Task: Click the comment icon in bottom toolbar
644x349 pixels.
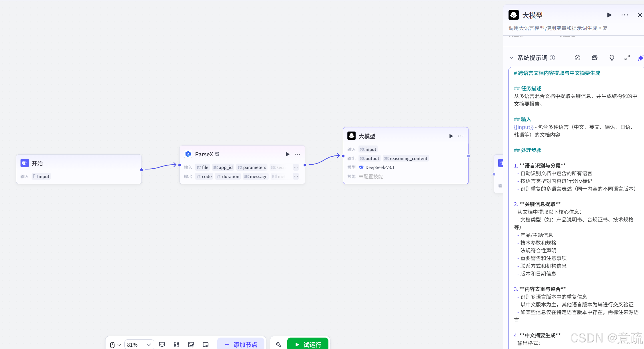Action: coord(162,345)
